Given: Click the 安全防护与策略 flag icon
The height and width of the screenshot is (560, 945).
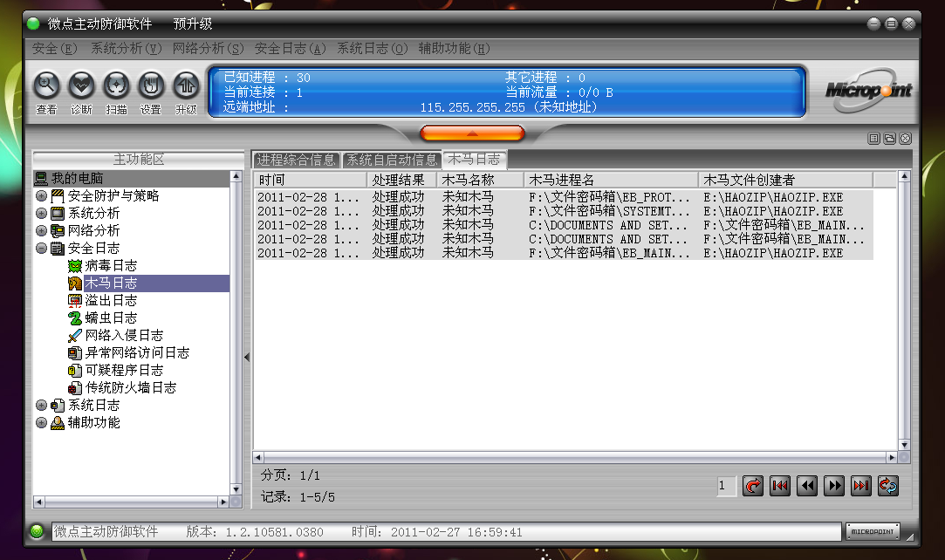Looking at the screenshot, I should [x=58, y=195].
